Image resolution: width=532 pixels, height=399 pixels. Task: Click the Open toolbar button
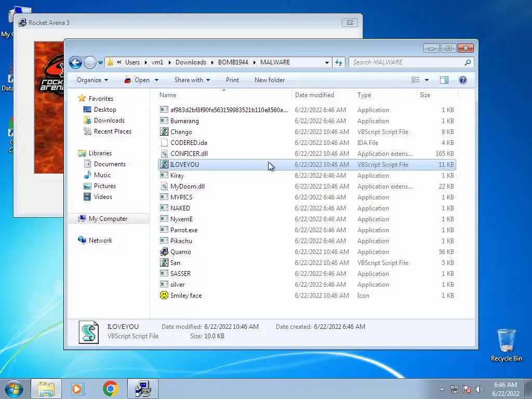[137, 80]
